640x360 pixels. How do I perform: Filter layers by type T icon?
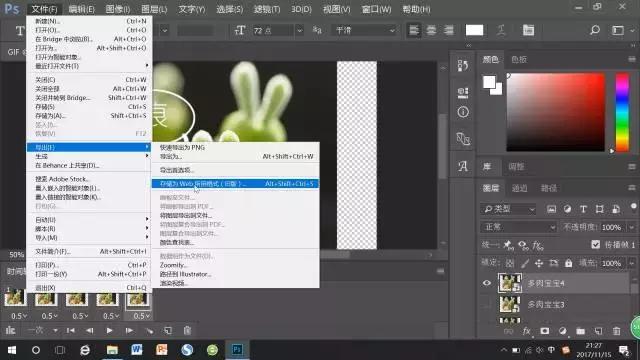583,209
